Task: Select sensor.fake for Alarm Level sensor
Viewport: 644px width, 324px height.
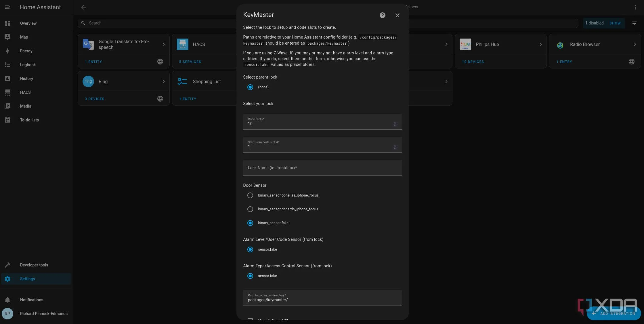Action: pos(250,249)
